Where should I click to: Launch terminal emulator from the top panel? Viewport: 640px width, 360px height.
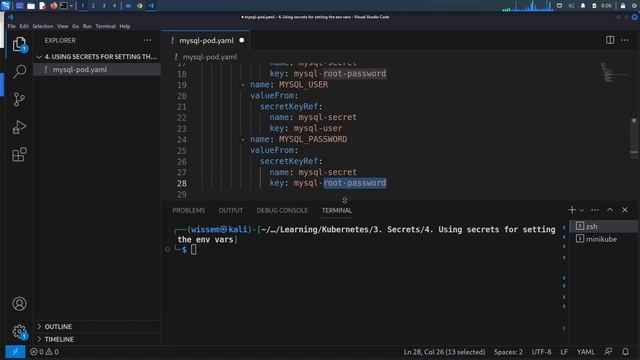tap(64, 6)
